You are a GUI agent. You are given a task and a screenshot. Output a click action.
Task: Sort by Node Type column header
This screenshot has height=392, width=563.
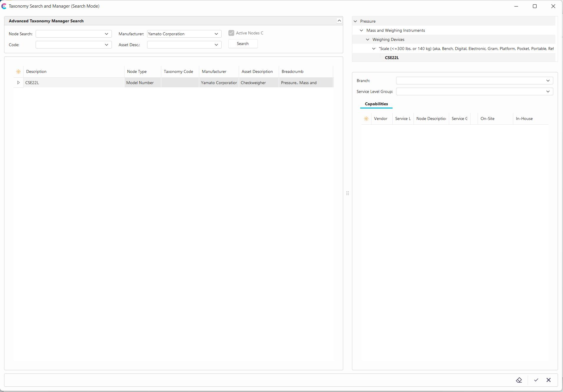[137, 72]
